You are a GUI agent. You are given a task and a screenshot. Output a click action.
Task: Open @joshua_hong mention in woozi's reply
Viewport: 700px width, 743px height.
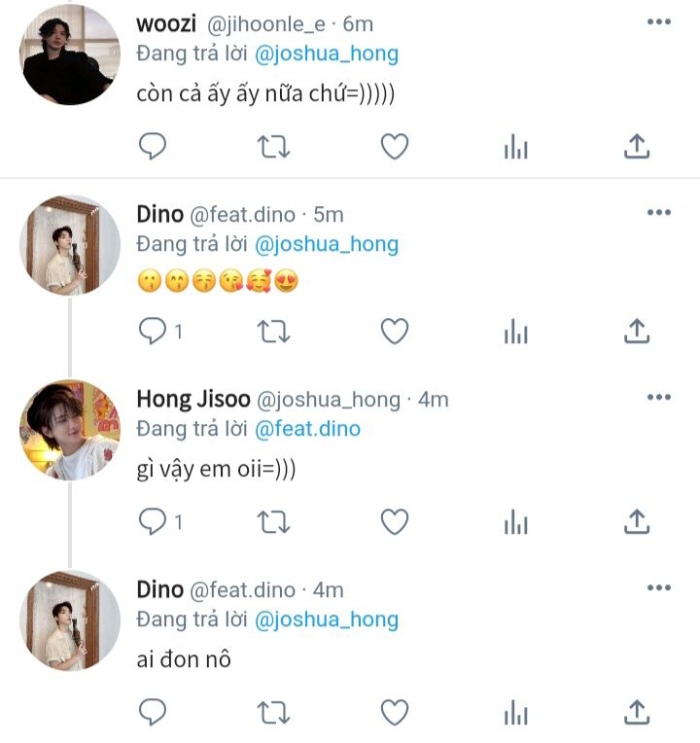coord(327,53)
